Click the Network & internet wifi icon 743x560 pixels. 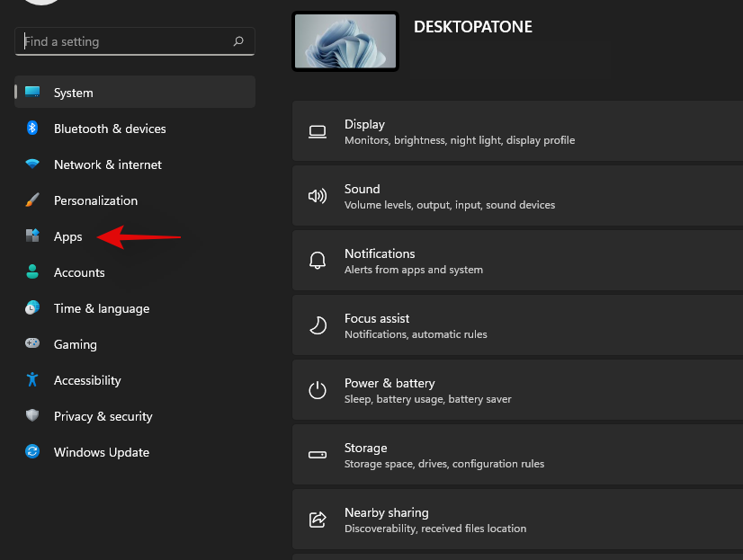pyautogui.click(x=32, y=164)
